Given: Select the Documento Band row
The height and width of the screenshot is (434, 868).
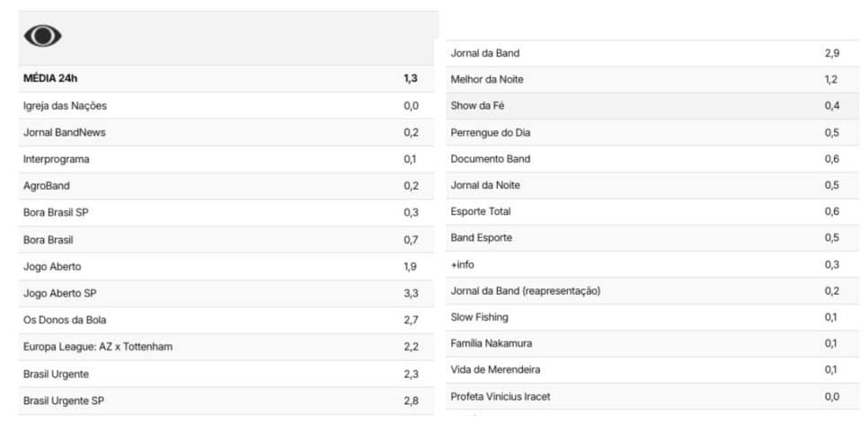Looking at the screenshot, I should click(x=652, y=159).
